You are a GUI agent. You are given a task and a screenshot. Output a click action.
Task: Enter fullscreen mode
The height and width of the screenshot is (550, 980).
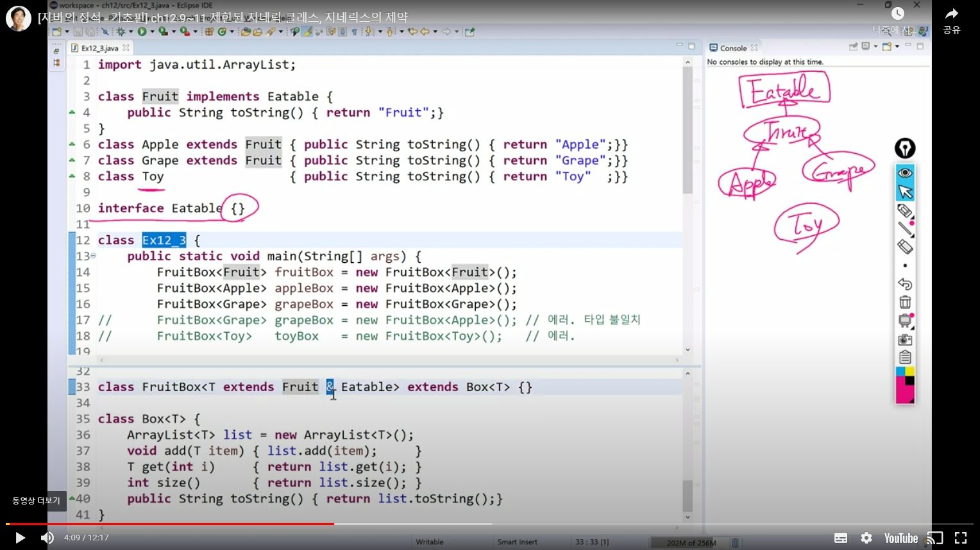[960, 538]
